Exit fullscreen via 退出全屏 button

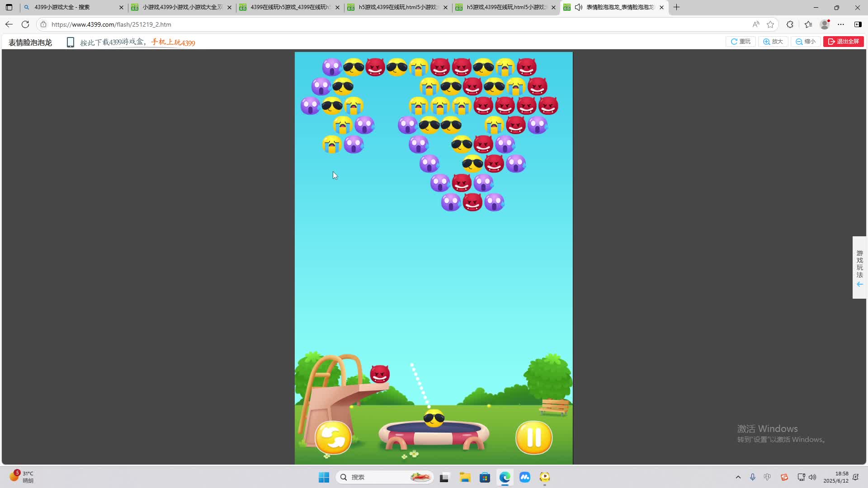point(844,42)
